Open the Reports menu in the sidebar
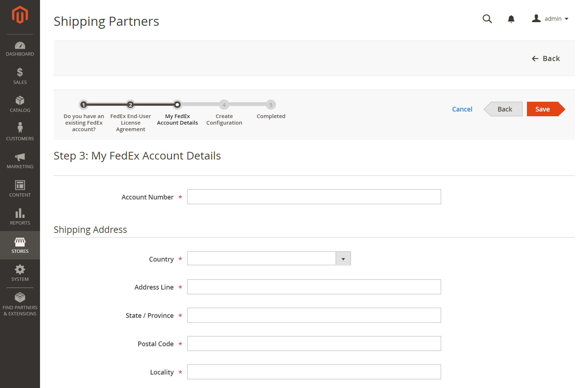Screen dimensions: 588x388 pos(20,217)
